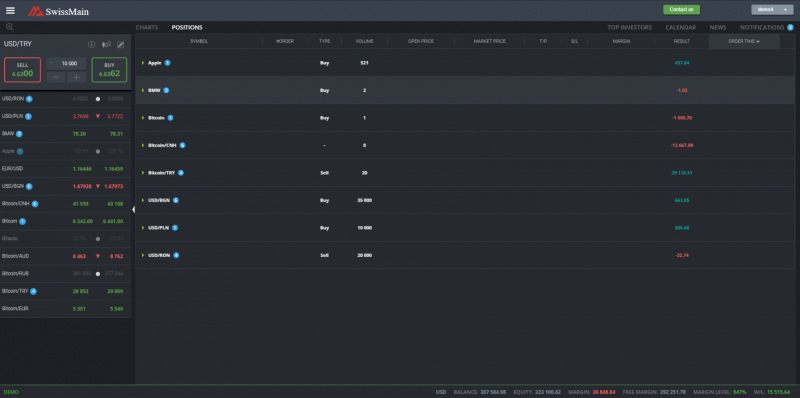Open the hamburger main menu

click(10, 11)
